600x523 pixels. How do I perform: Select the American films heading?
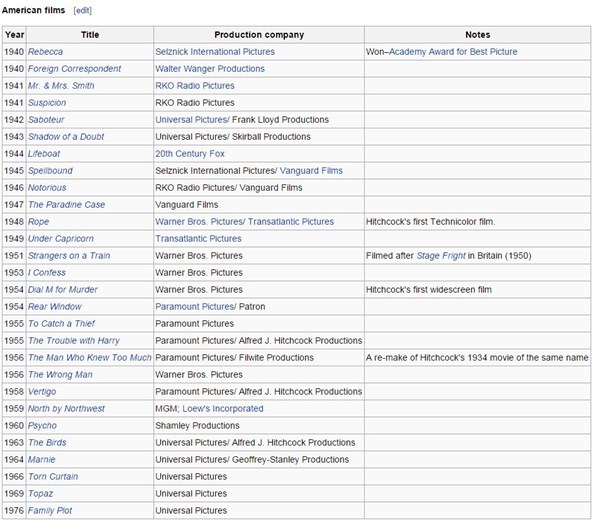click(x=33, y=10)
